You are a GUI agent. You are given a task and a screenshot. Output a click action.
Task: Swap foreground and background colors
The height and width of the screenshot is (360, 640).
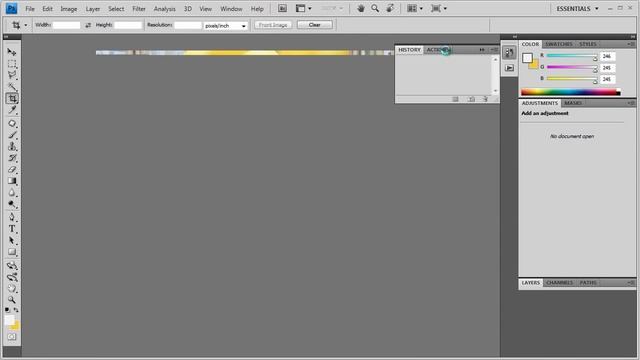(x=16, y=310)
